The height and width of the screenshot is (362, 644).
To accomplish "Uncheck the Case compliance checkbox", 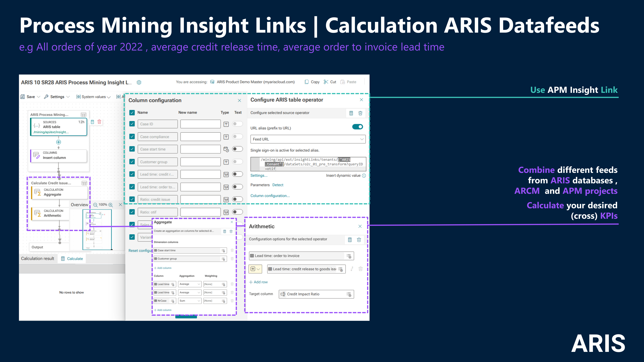I will click(132, 136).
